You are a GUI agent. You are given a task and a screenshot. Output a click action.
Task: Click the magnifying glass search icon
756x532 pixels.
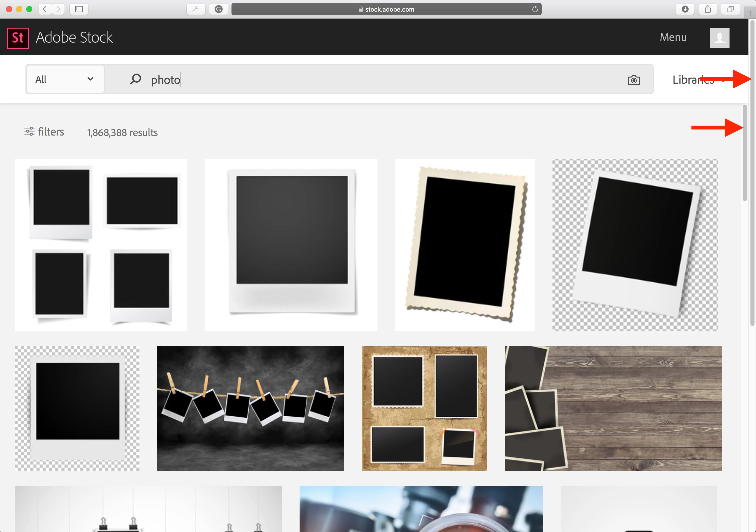pyautogui.click(x=135, y=79)
